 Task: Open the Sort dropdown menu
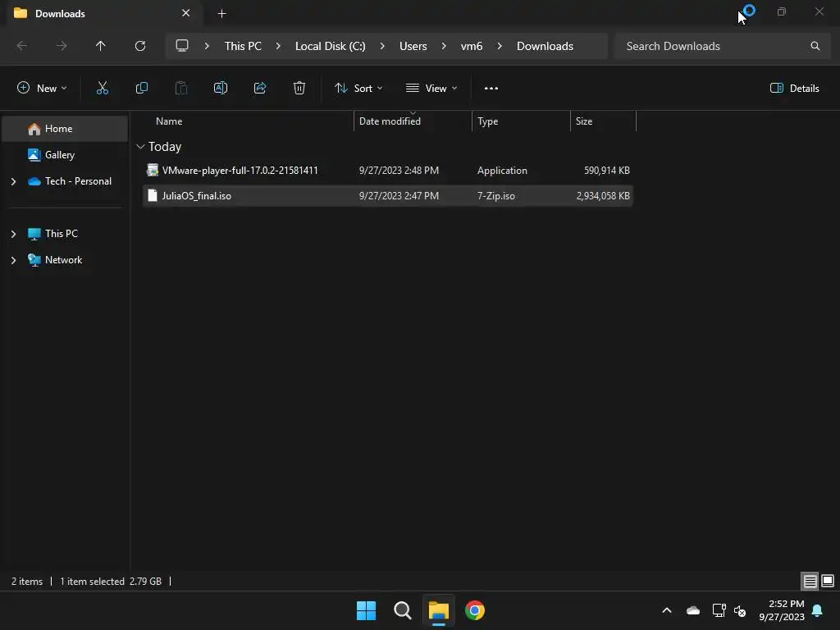point(358,89)
